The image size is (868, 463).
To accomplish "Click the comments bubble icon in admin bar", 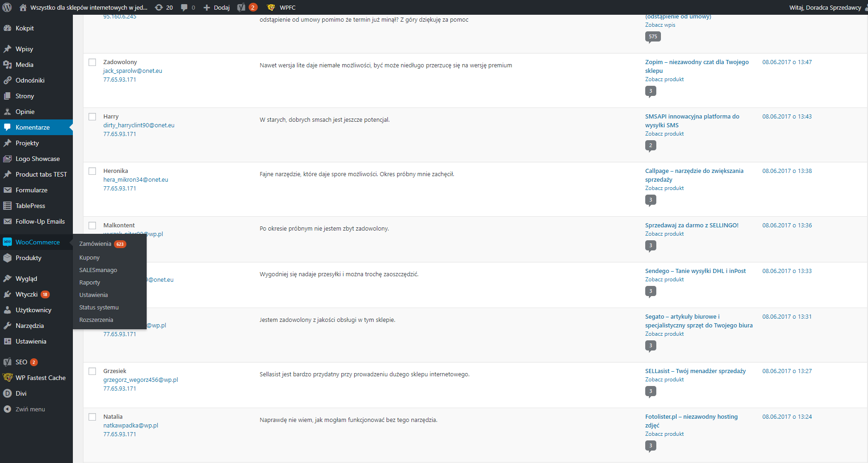I will click(x=184, y=7).
